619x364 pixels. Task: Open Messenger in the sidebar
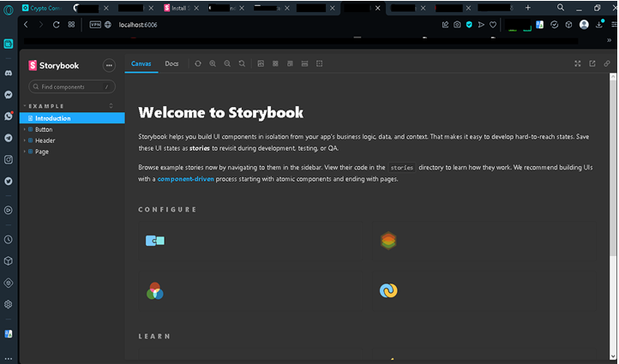(x=9, y=95)
